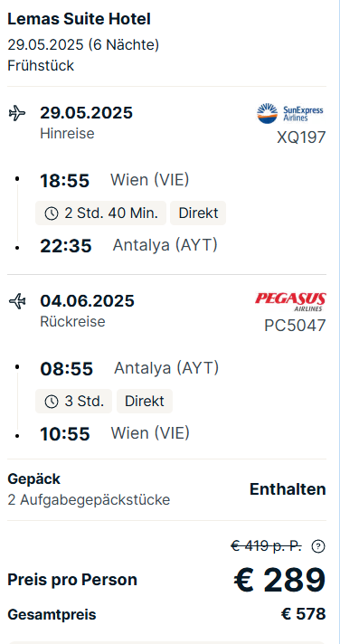
Task: Click the clock icon beside 3 Std.
Action: [x=52, y=402]
